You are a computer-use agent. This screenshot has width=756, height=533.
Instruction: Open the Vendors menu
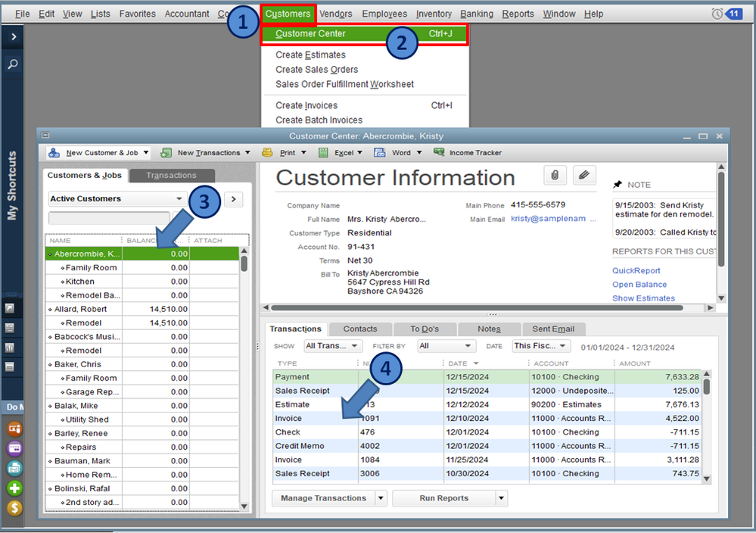coord(335,14)
